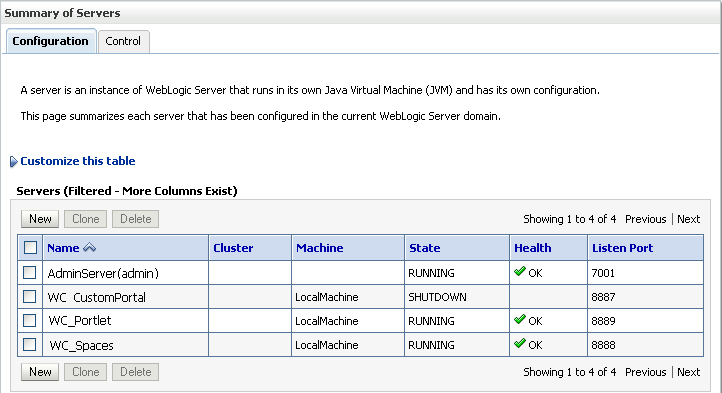Click the sort arrow icon beside Name
Viewport: 722px width, 393px height.
(x=89, y=248)
